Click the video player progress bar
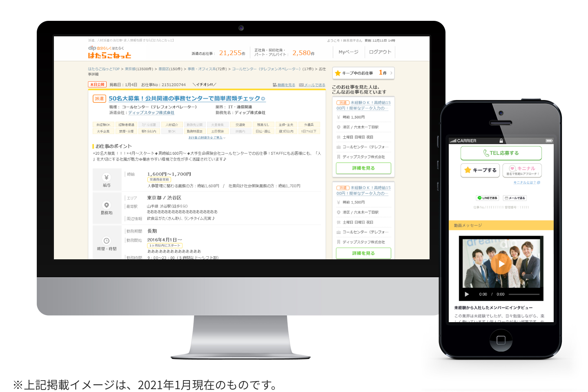Screen dimensions: 588x392 coord(524,294)
